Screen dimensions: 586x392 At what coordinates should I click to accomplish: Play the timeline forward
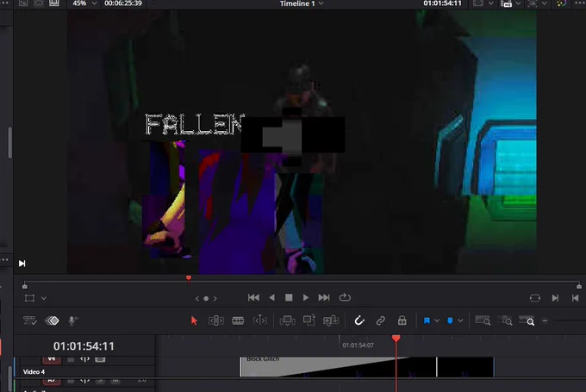pos(306,297)
